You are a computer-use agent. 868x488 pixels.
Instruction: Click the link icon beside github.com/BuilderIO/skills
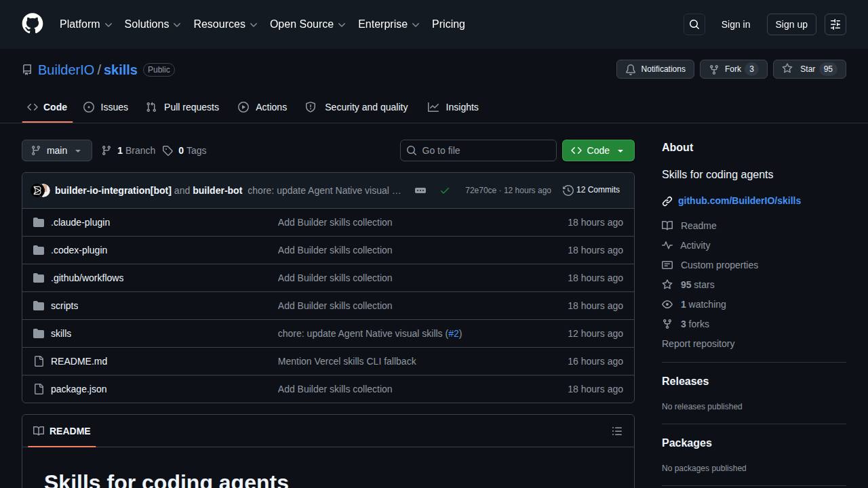point(667,201)
